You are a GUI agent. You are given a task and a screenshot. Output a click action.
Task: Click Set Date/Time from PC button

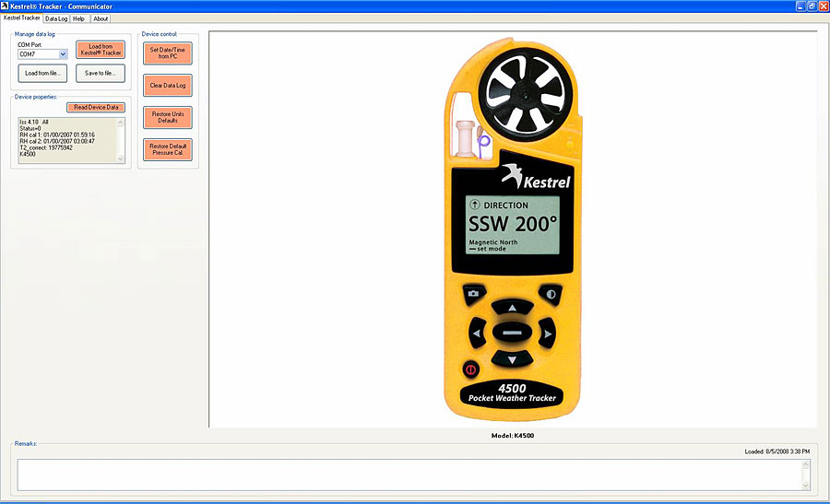pyautogui.click(x=167, y=53)
